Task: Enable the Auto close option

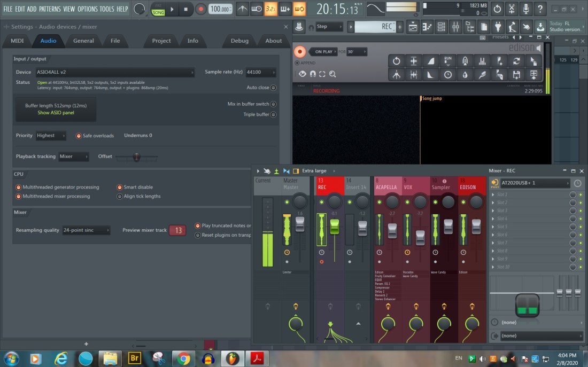Action: (273, 88)
